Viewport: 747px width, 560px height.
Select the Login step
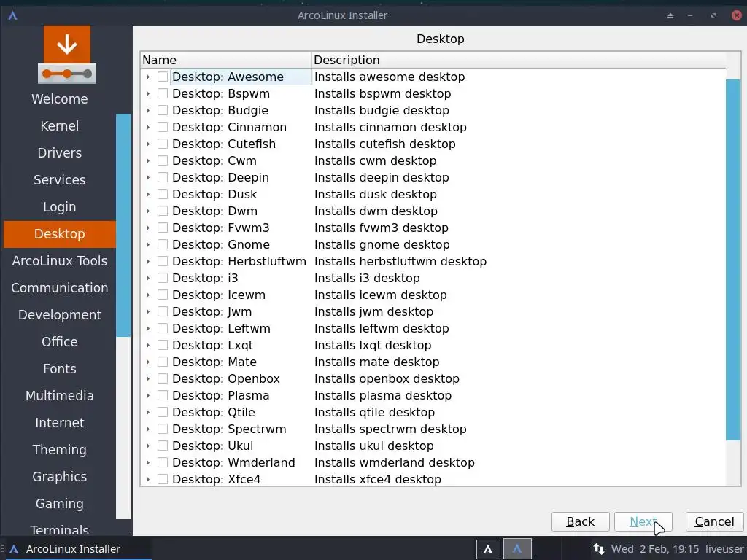(60, 206)
